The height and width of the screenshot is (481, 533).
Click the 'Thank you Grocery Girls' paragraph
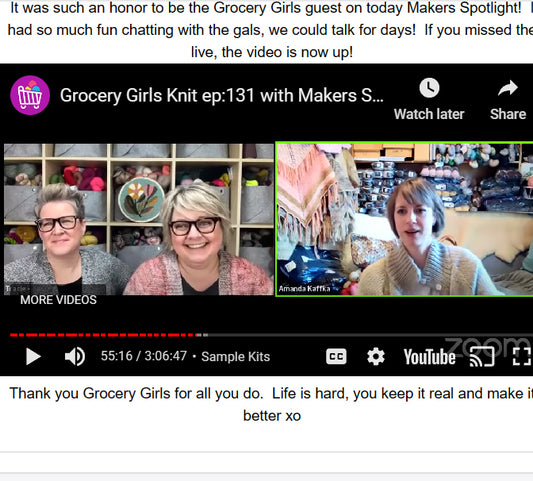271,405
